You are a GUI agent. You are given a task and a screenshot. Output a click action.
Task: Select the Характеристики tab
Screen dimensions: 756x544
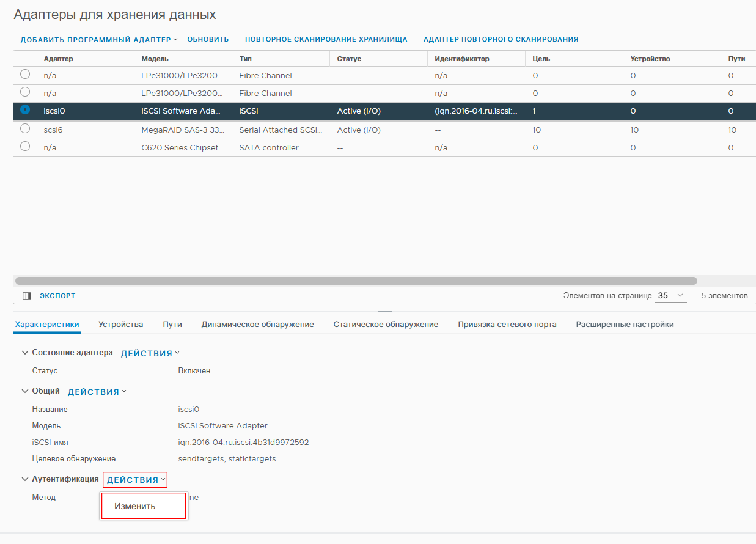pyautogui.click(x=47, y=325)
